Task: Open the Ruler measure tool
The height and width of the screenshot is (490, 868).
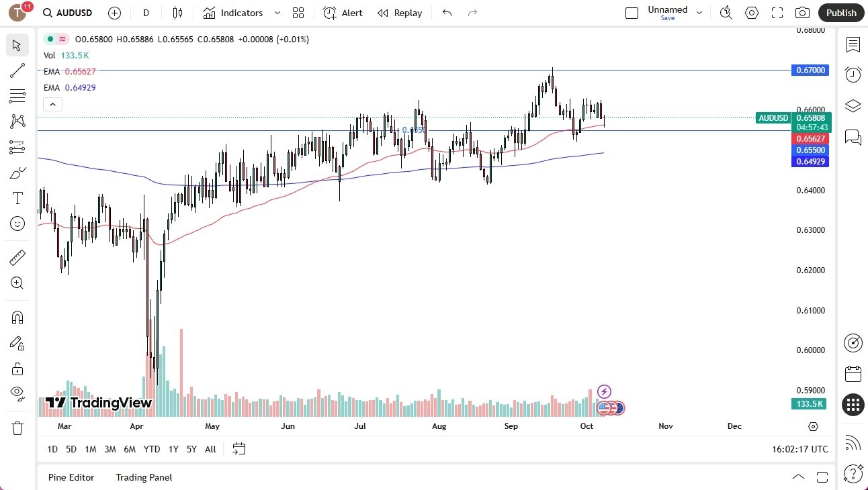Action: pos(17,257)
